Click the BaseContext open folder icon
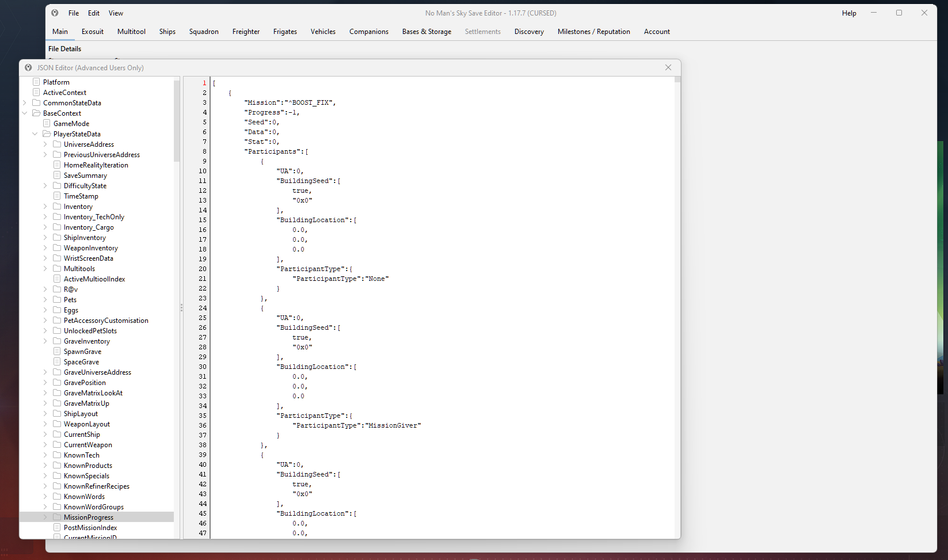The width and height of the screenshot is (948, 560). click(x=36, y=113)
